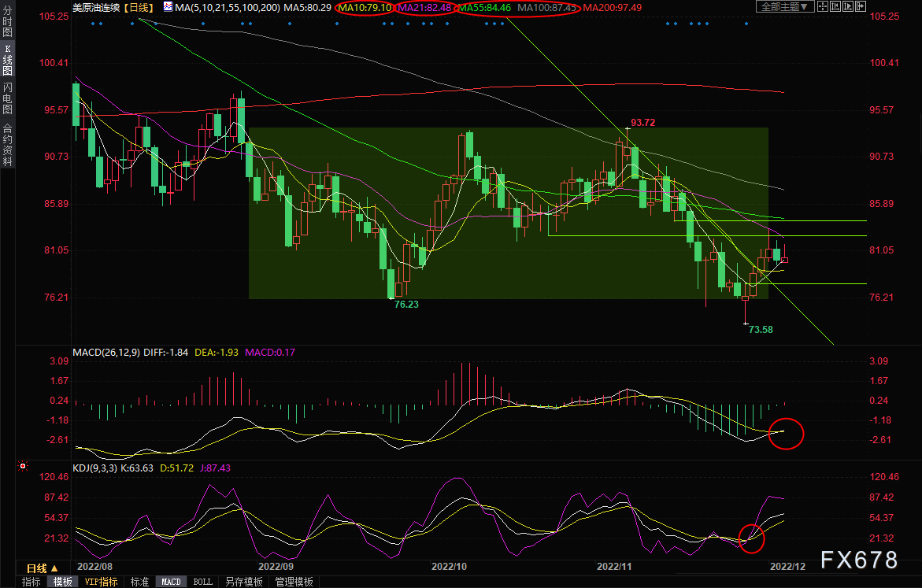This screenshot has width=922, height=588.
Task: Click the MA(5,10,21,55,100,200) indicator label
Action: pos(228,8)
